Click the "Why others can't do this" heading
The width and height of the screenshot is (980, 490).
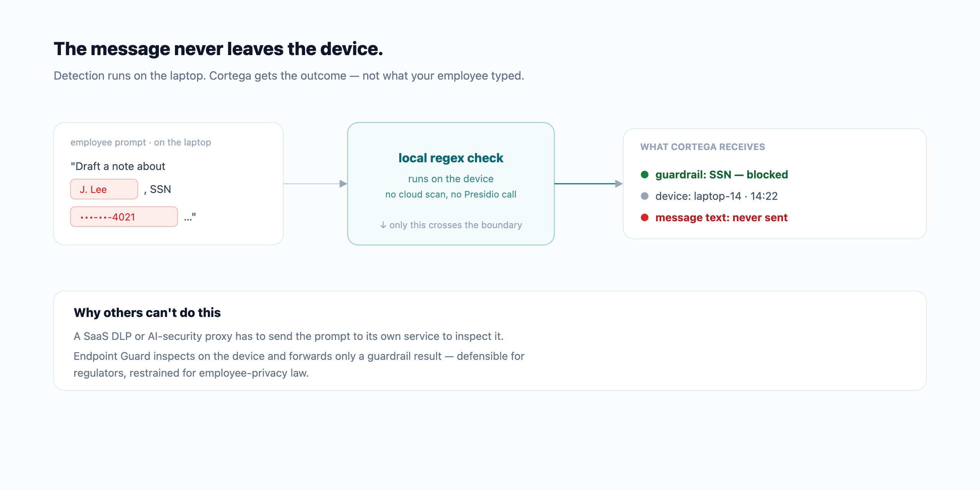pyautogui.click(x=147, y=313)
